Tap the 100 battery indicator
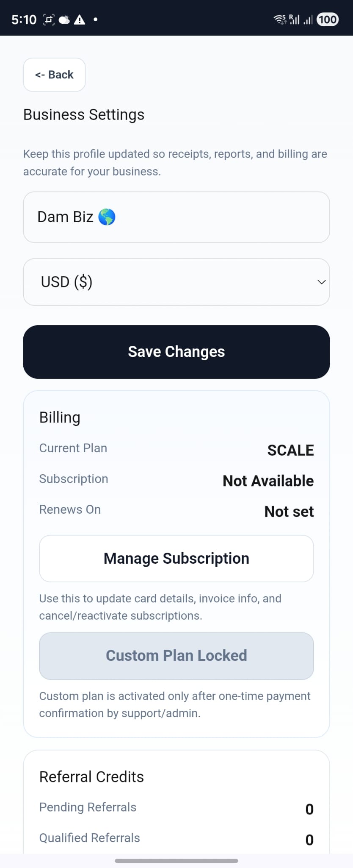Image resolution: width=353 pixels, height=868 pixels. pos(327,19)
